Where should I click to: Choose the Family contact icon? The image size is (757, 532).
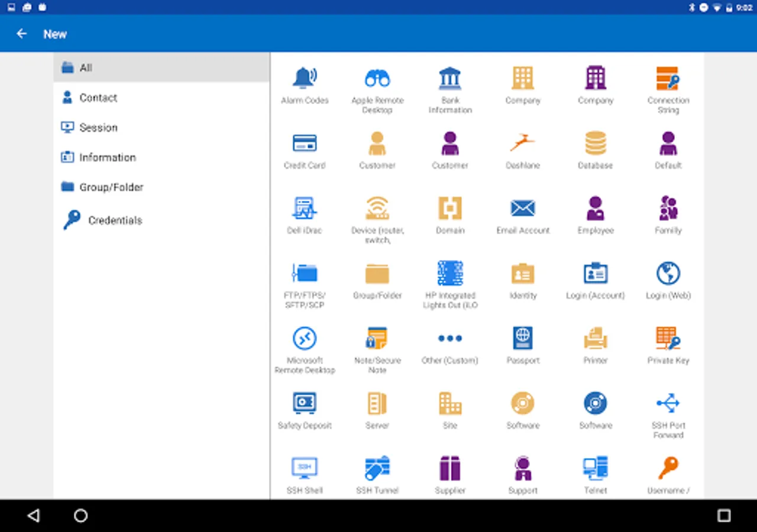click(x=668, y=208)
